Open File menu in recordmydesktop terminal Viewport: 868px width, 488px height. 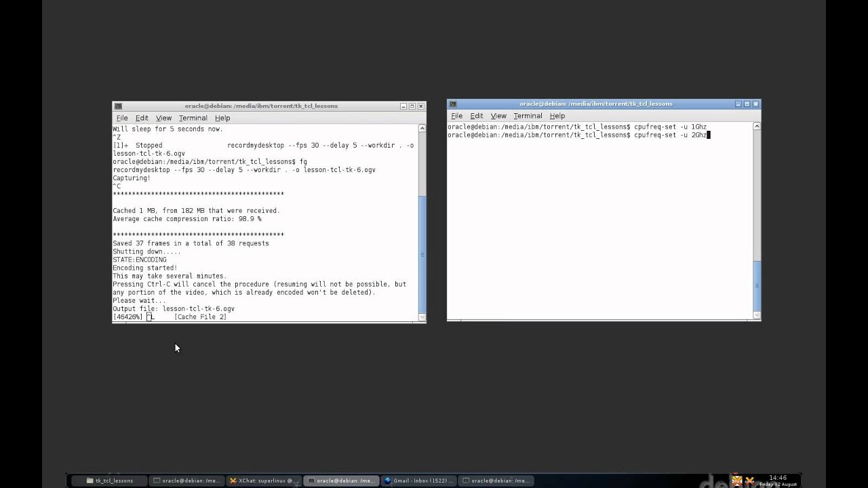pos(122,118)
